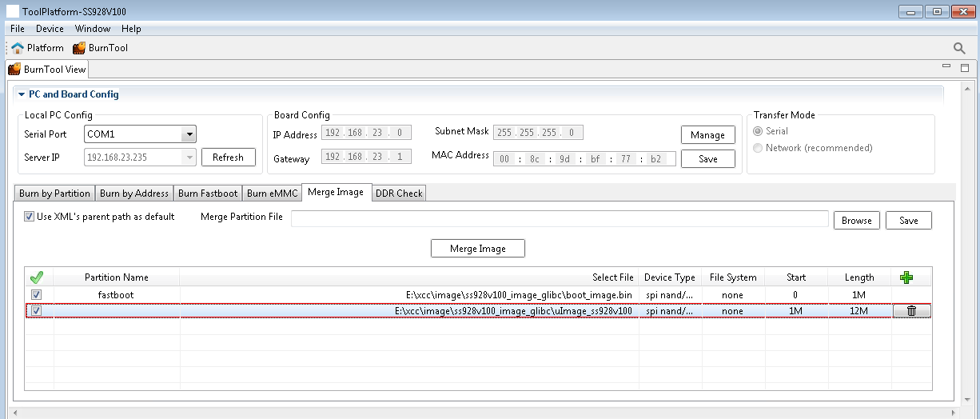Click Browse for merge partition file
The height and width of the screenshot is (419, 980).
click(x=856, y=221)
